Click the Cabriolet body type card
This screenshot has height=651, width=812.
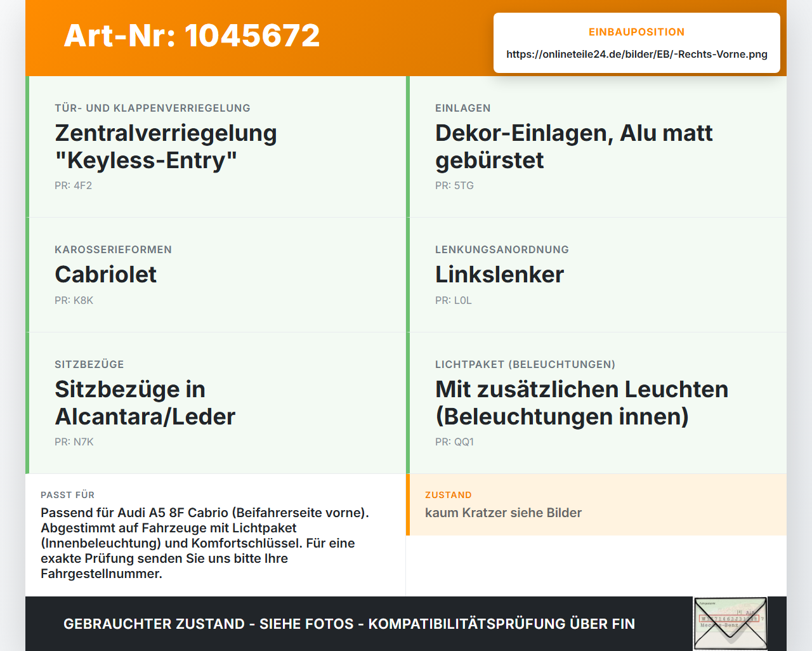point(216,275)
